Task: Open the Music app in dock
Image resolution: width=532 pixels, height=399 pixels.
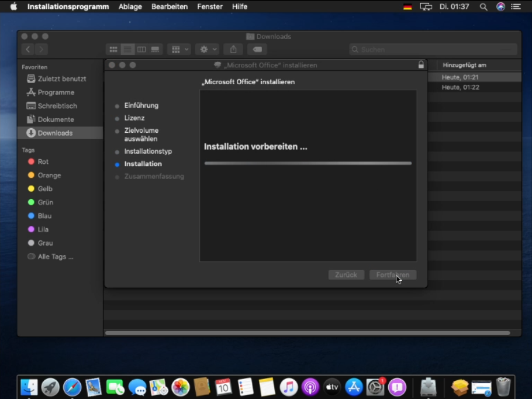Action: point(289,387)
